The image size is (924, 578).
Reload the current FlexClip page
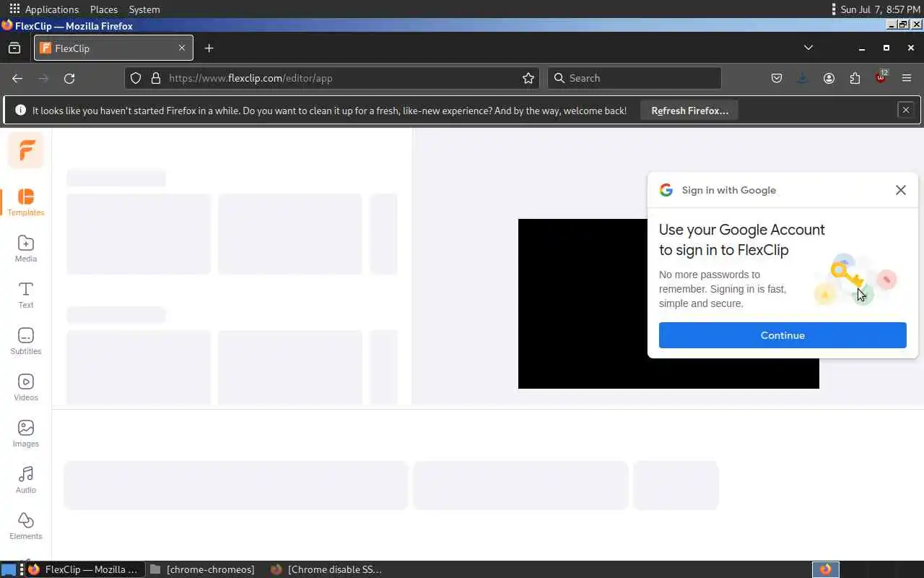(x=69, y=78)
